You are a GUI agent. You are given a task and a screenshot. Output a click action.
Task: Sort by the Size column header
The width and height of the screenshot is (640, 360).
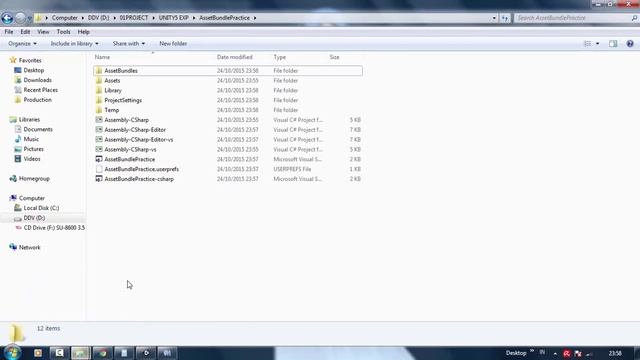(x=334, y=57)
